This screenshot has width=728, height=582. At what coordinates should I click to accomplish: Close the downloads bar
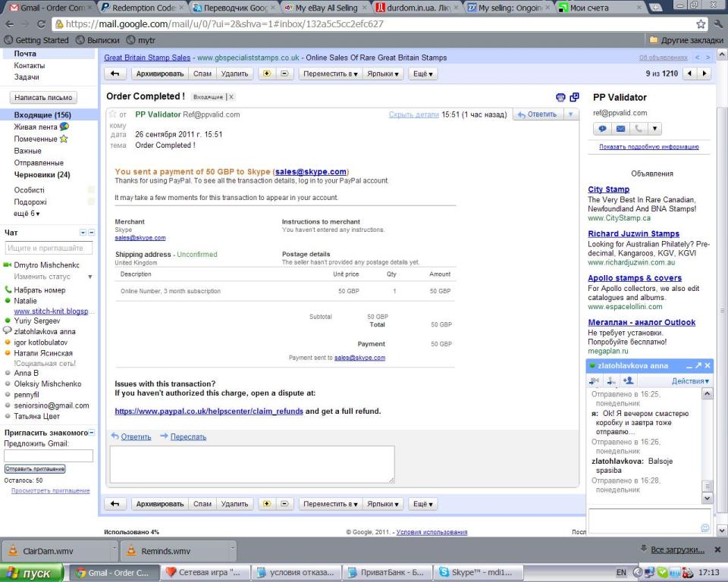718,549
